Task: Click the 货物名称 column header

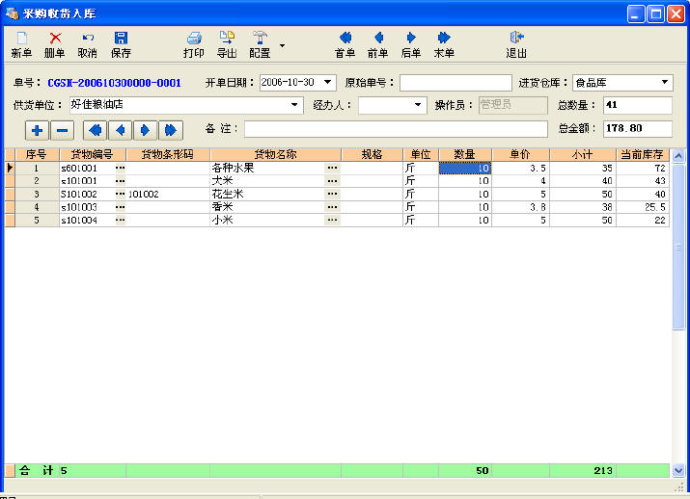Action: (x=275, y=155)
